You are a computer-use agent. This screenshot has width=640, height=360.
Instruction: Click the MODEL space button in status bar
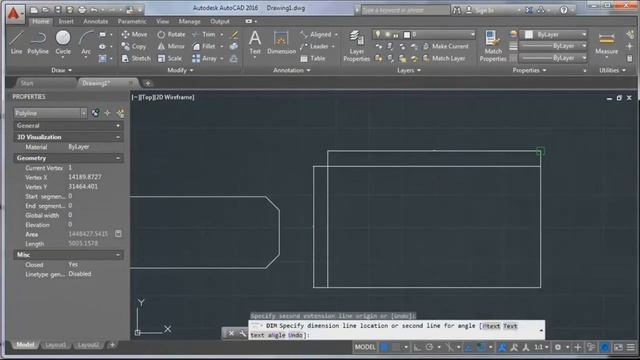point(365,347)
